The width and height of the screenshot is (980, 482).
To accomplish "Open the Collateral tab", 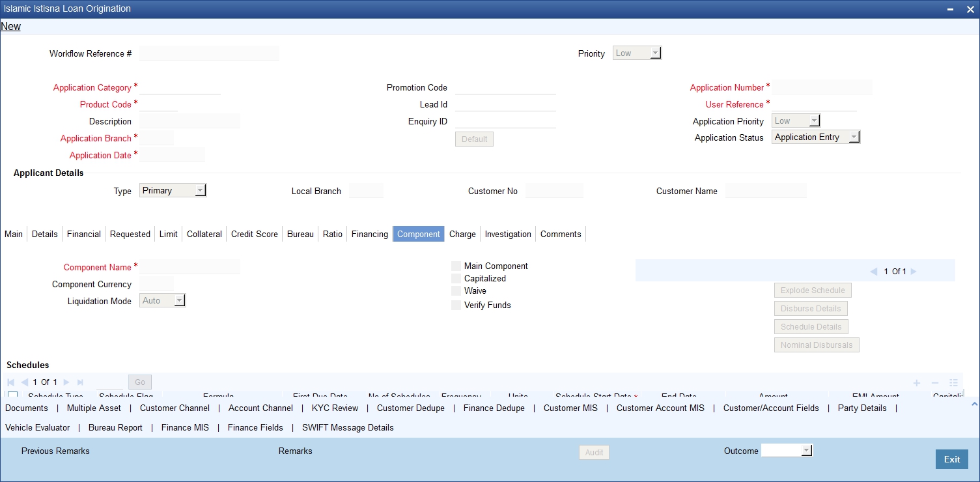I will click(204, 234).
